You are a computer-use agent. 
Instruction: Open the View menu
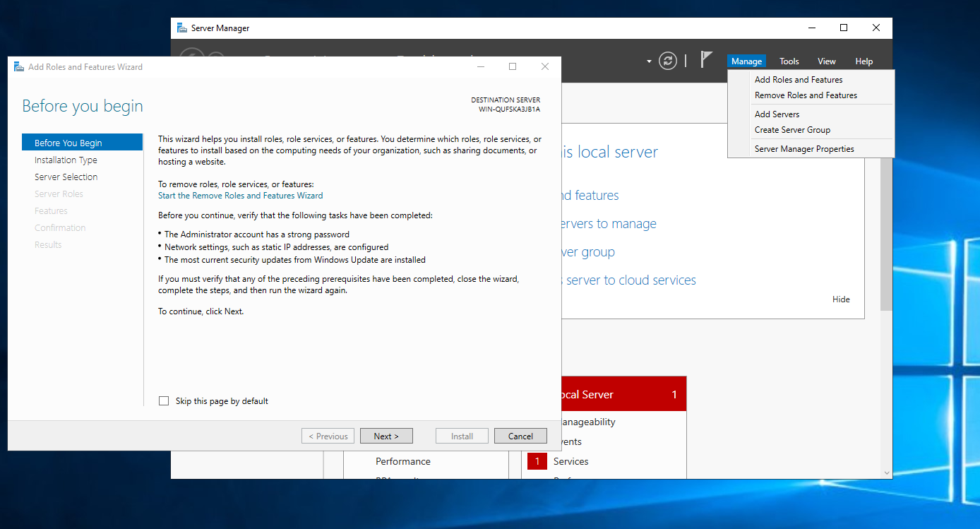(x=827, y=61)
